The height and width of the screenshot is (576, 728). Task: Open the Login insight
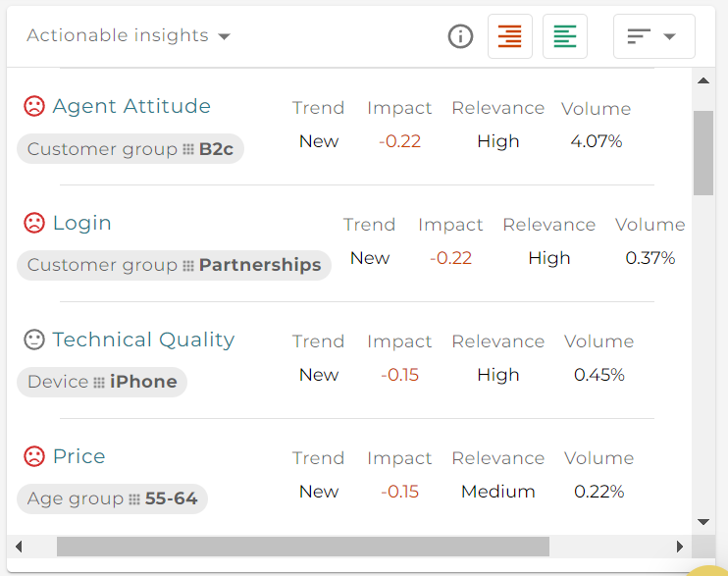(x=82, y=224)
